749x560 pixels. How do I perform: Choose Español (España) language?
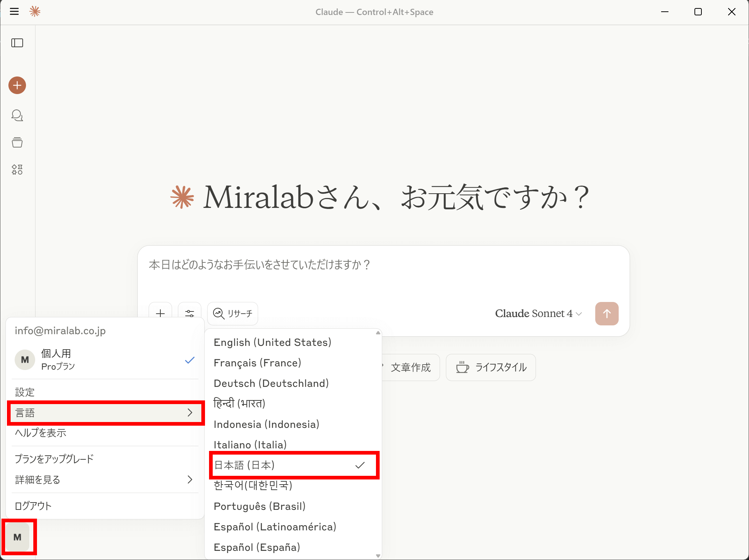coord(292,547)
